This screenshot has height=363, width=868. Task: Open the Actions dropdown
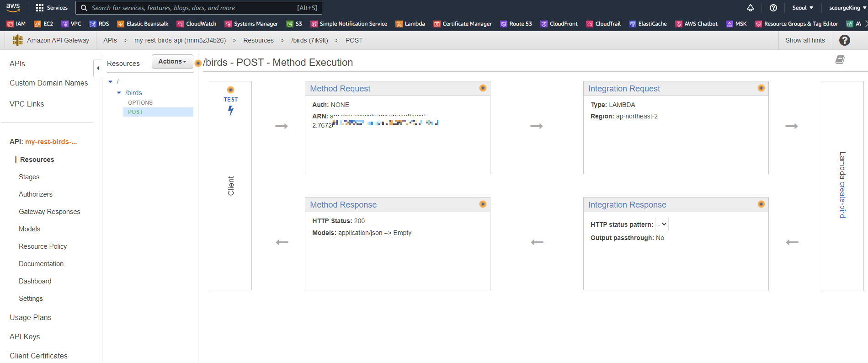(172, 61)
